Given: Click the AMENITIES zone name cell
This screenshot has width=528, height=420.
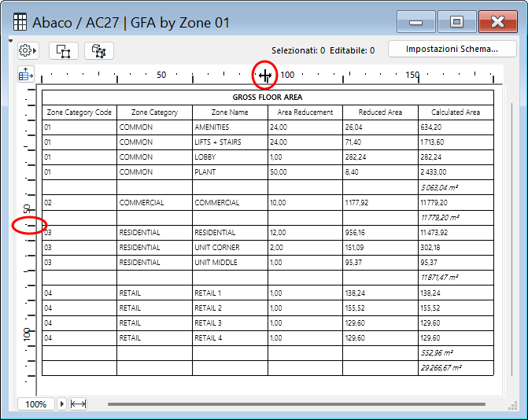Looking at the screenshot, I should point(230,127).
